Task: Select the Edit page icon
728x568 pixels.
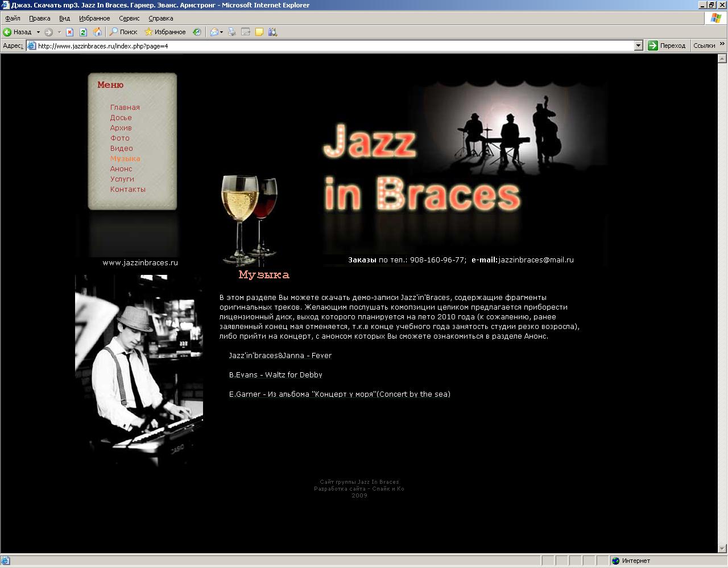Action: click(245, 32)
